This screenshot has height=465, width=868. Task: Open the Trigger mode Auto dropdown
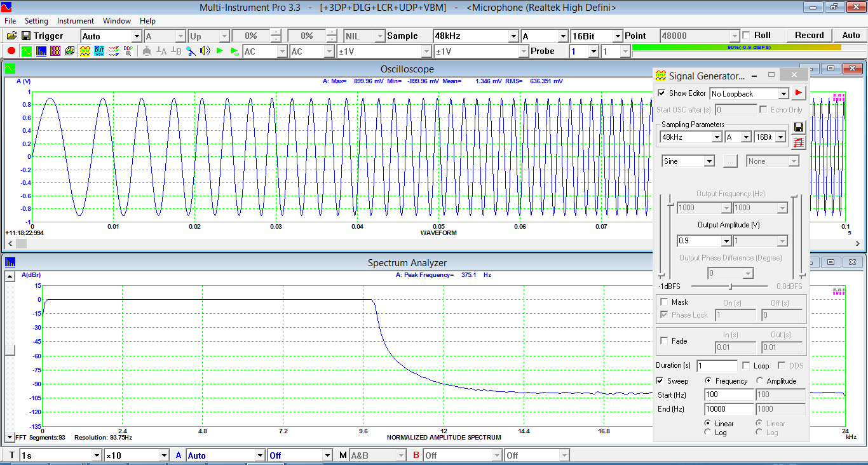pos(136,36)
